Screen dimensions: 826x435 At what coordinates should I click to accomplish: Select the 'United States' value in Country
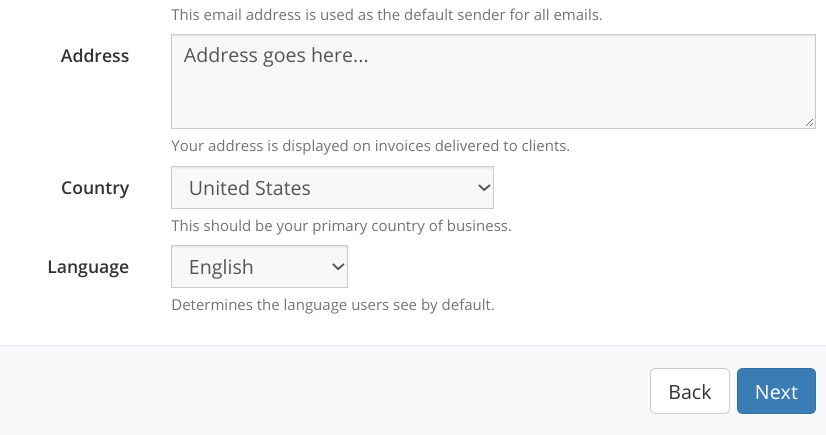[250, 188]
